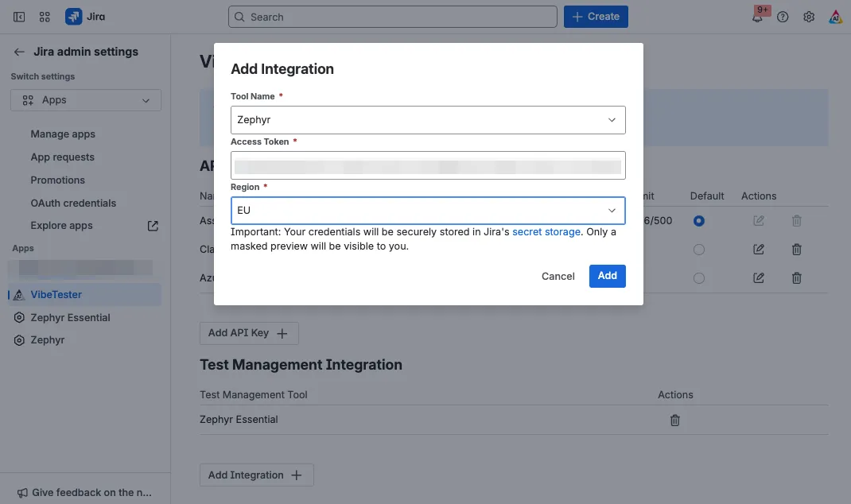Viewport: 851px width, 504px height.
Task: Open the notifications bell
Action: click(x=757, y=17)
